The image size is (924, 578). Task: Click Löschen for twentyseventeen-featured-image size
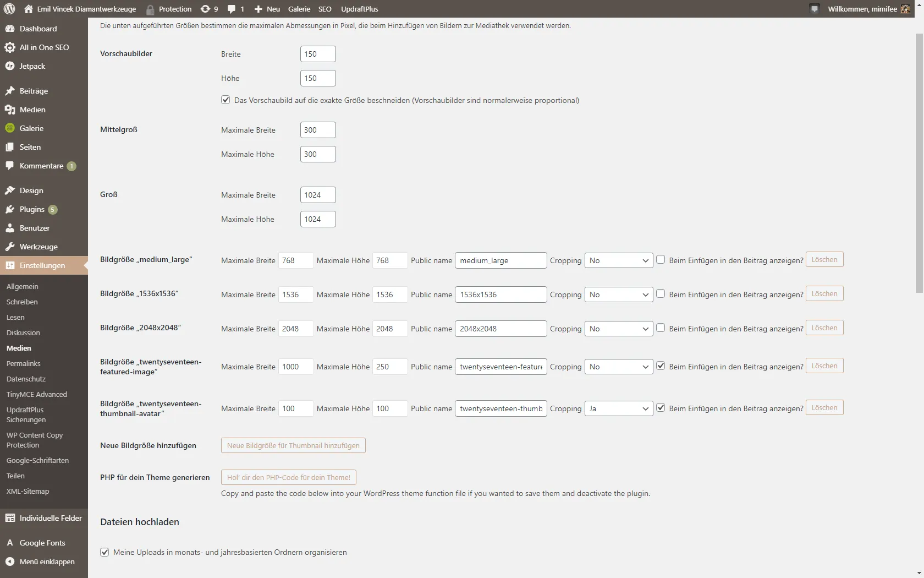pyautogui.click(x=824, y=366)
